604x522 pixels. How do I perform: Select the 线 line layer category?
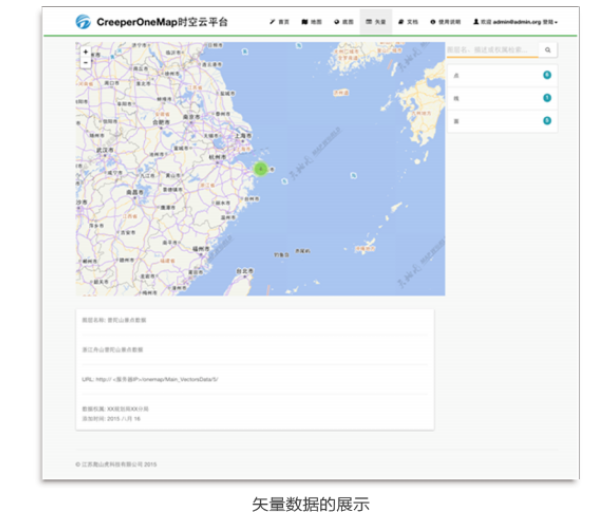[x=490, y=97]
